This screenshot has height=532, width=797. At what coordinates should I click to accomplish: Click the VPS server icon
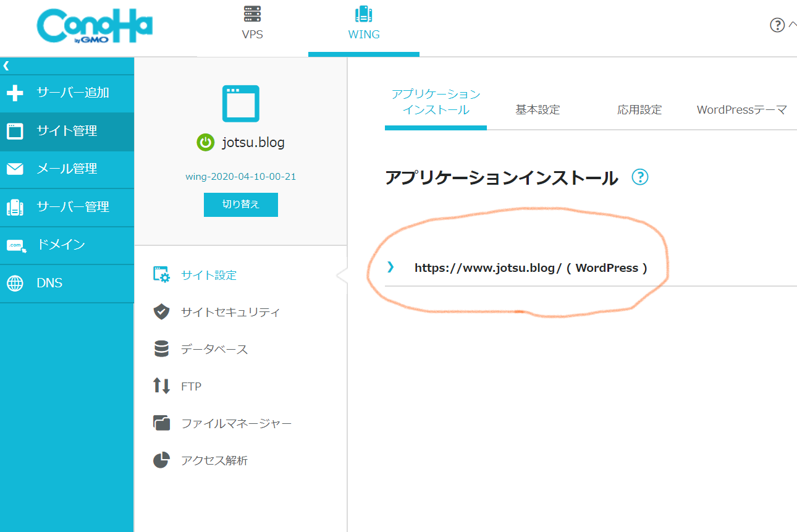pos(252,14)
